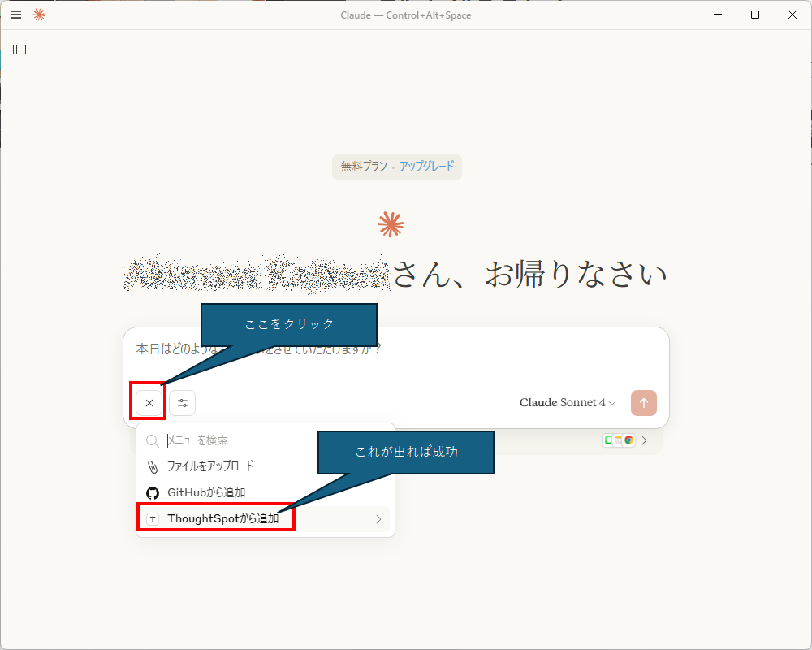
Task: Click the アップグレード upgrade link
Action: point(426,167)
